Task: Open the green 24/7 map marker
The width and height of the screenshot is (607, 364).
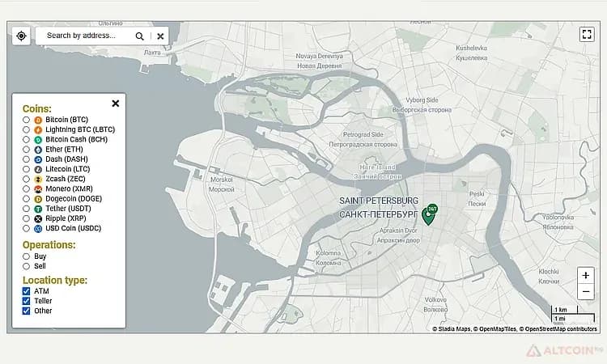Action: click(x=429, y=214)
